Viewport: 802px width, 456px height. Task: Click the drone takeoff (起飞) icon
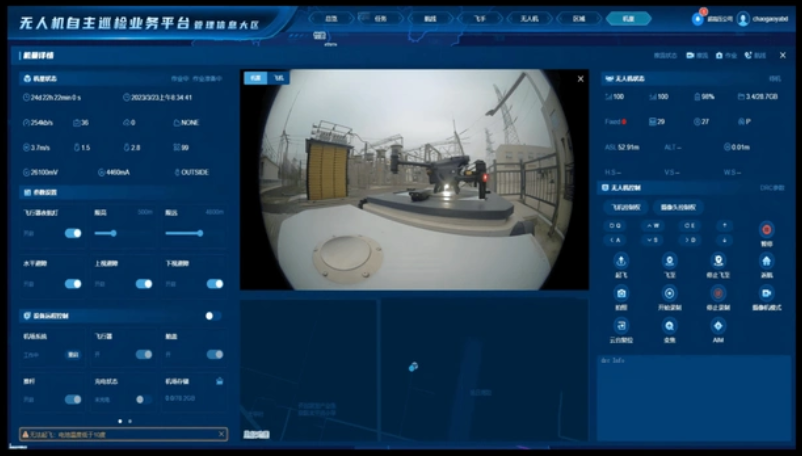tap(621, 261)
